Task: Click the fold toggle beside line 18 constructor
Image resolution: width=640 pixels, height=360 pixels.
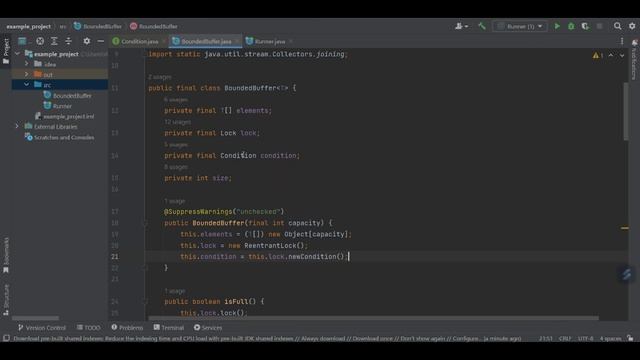Action: [145, 223]
